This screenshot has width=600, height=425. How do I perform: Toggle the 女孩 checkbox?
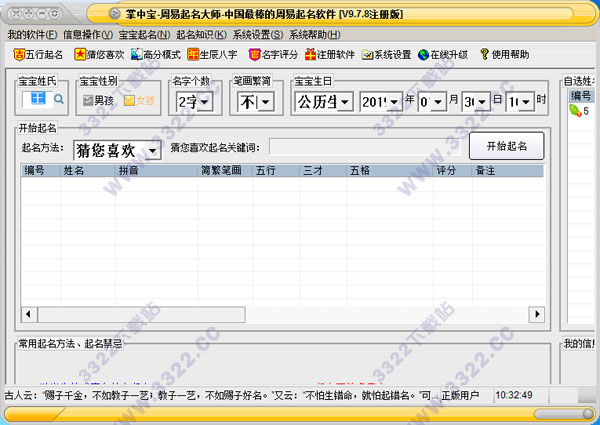(129, 101)
